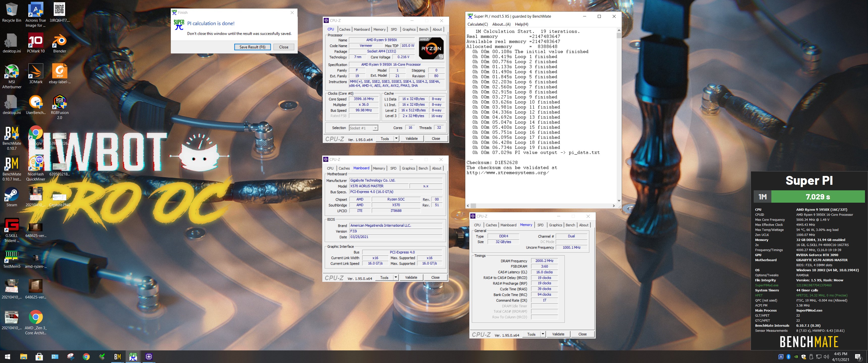Switch to Caches tab in top CPU-Z window
The height and width of the screenshot is (363, 868).
pos(345,29)
